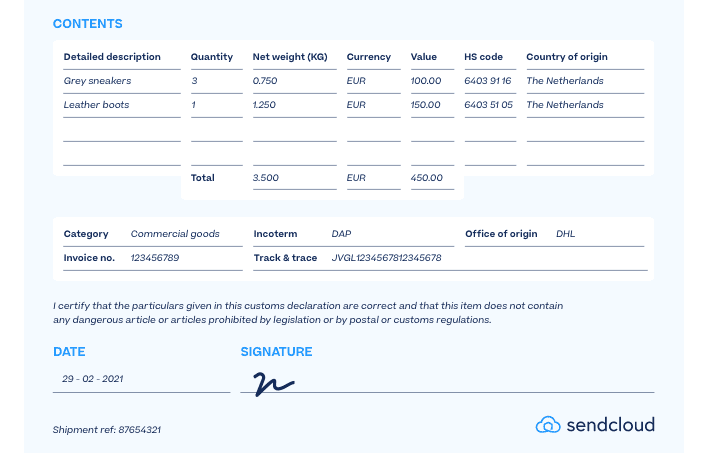Click the Sendcloud cloud logo icon

[x=548, y=424]
